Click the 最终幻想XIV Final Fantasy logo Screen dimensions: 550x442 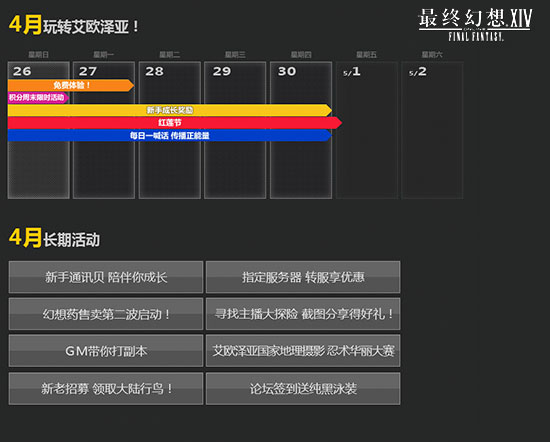click(x=475, y=25)
